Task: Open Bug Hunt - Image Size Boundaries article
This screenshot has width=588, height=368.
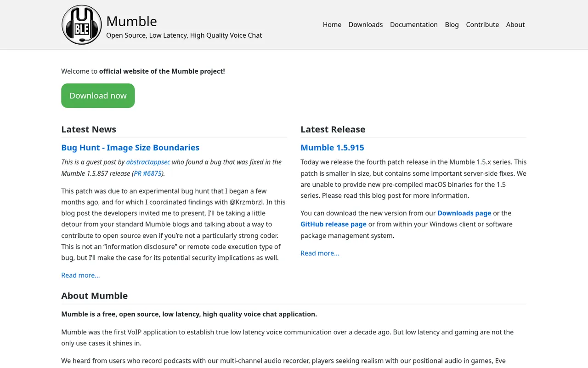Action: 130,148
